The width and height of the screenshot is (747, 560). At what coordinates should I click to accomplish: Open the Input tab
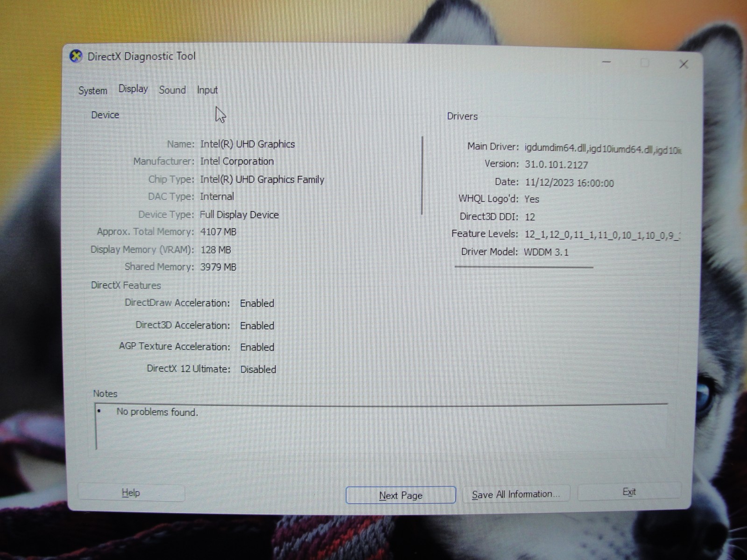[x=207, y=90]
